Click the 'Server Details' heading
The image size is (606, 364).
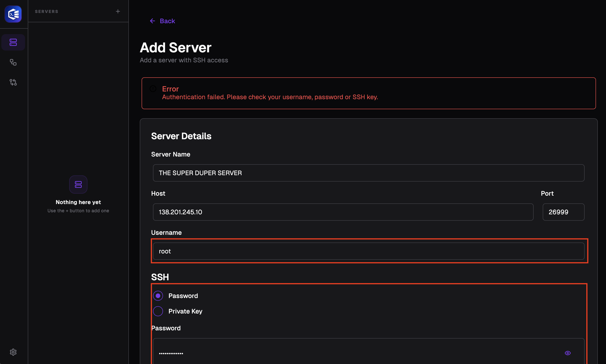(x=181, y=136)
